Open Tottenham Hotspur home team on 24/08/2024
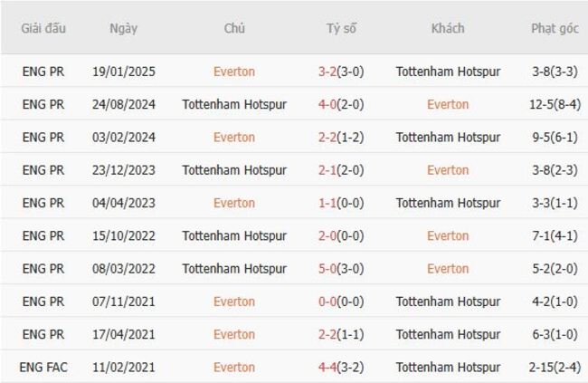Image resolution: width=588 pixels, height=383 pixels. pos(234,104)
